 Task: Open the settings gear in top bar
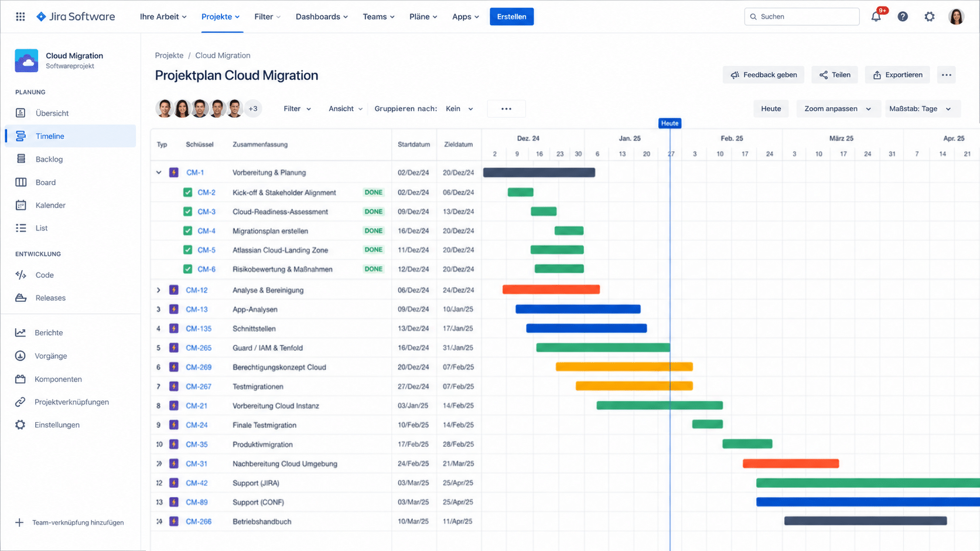point(930,16)
